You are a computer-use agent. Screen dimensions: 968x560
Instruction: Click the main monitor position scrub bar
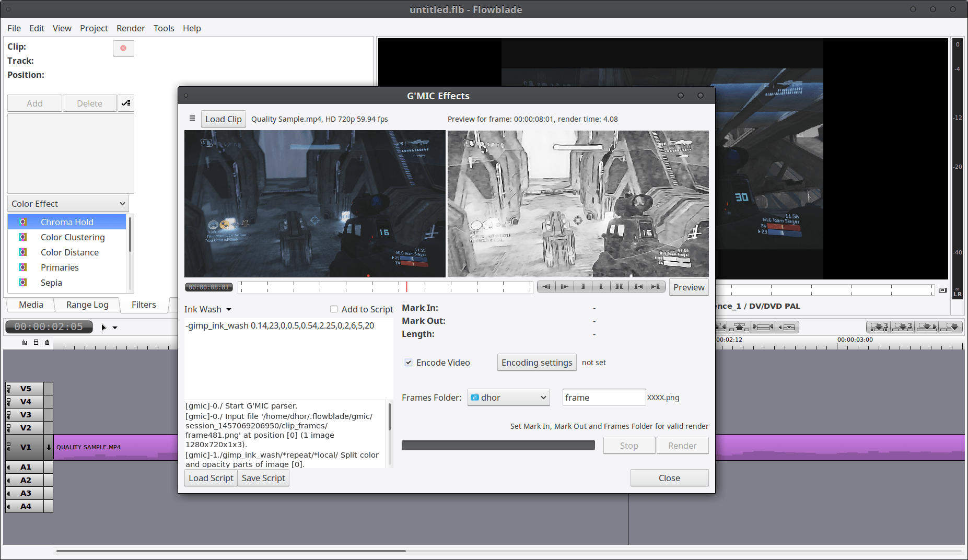tap(825, 289)
